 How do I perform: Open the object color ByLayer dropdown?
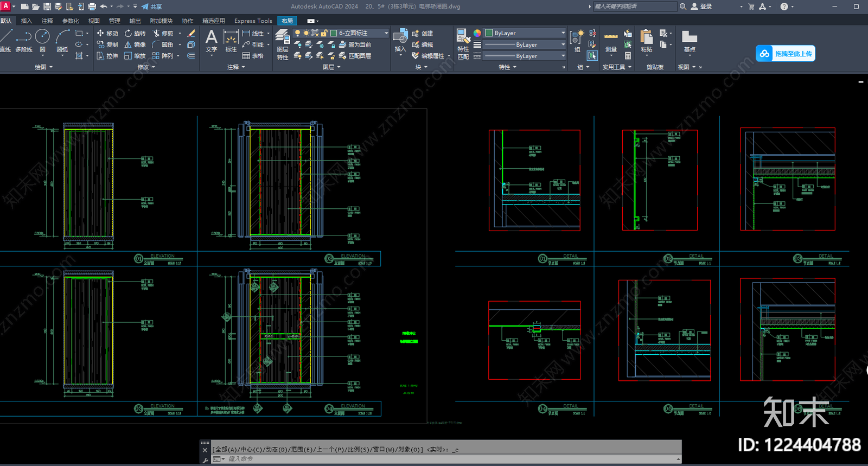click(x=525, y=33)
